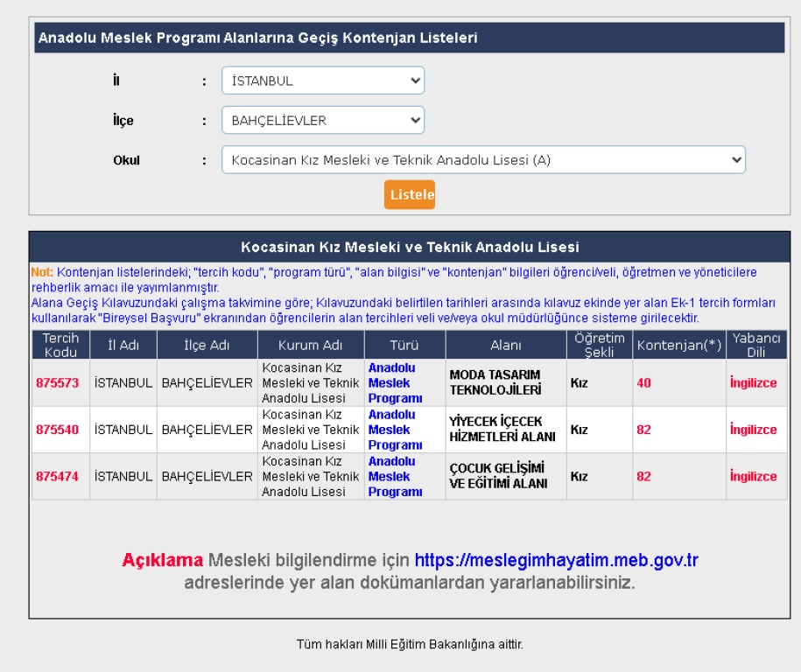The image size is (801, 672).
Task: Click İngilizce in the first table row
Action: (753, 383)
